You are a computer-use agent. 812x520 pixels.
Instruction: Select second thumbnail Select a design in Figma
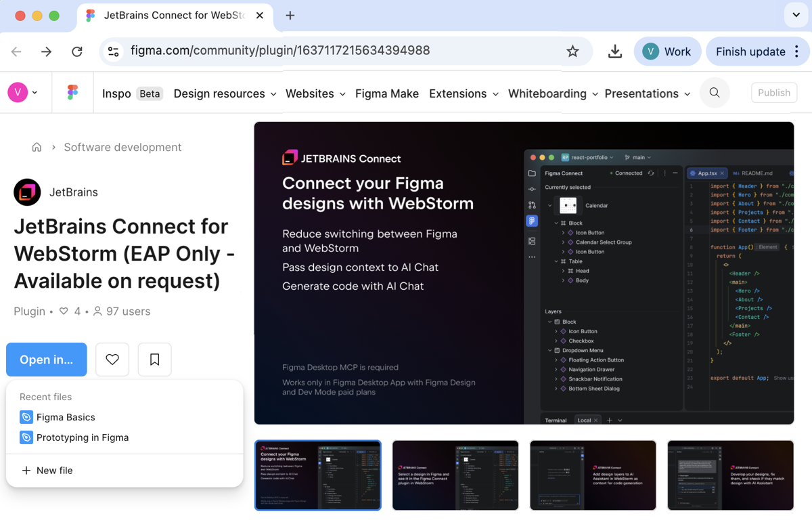[x=455, y=475]
